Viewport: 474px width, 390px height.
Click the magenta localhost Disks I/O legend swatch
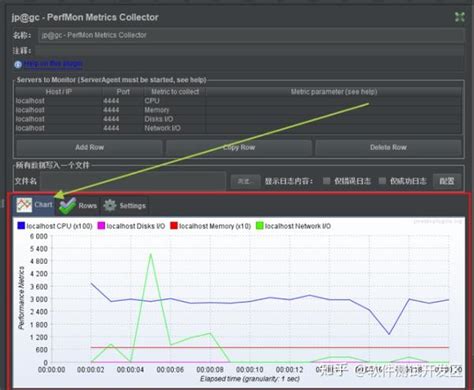pos(101,226)
